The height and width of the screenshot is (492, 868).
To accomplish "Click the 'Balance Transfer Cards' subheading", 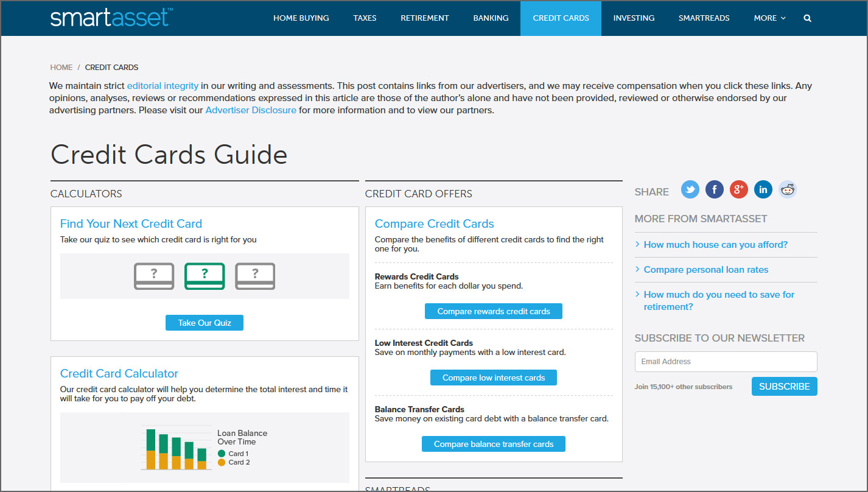I will [419, 409].
